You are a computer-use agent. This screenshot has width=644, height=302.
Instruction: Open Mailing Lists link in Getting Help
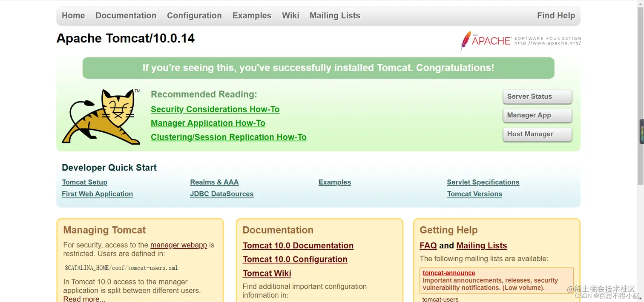pyautogui.click(x=482, y=246)
